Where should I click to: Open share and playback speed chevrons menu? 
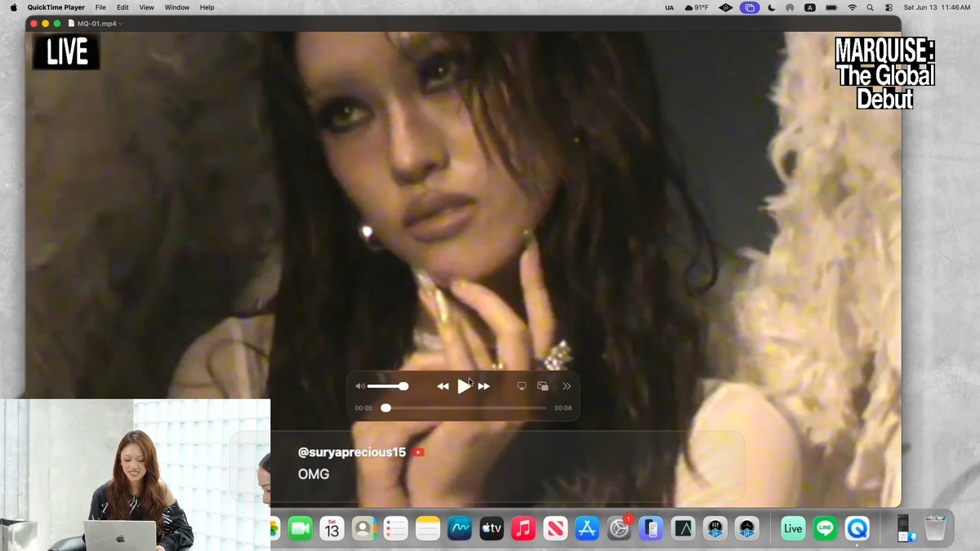(x=567, y=386)
